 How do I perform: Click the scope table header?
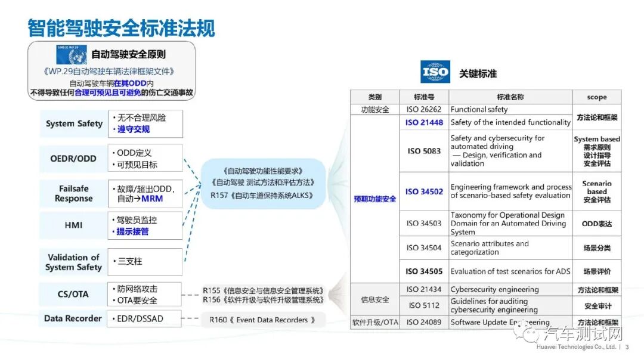[597, 97]
